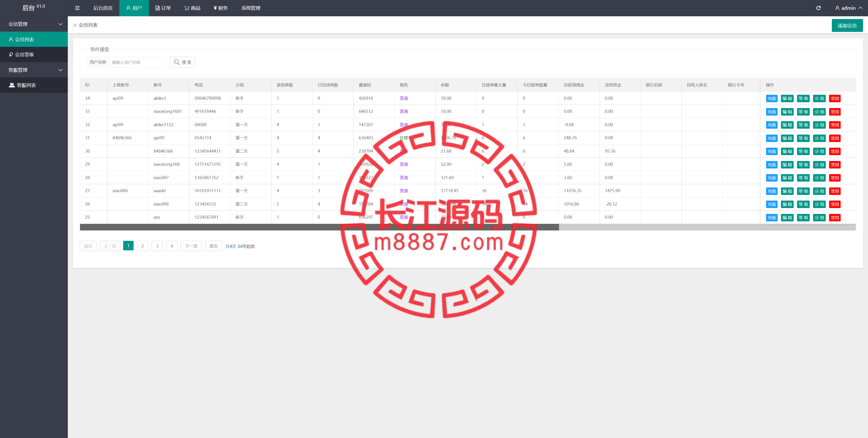Image resolution: width=868 pixels, height=438 pixels.
Task: Click 编辑 for user akiko1122
Action: [787, 125]
